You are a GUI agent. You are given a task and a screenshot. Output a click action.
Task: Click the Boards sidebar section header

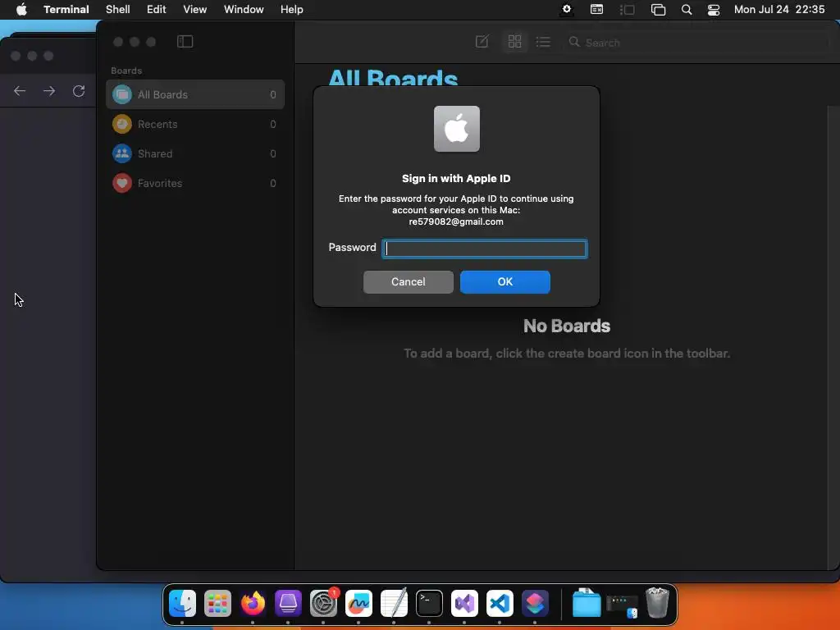(126, 71)
